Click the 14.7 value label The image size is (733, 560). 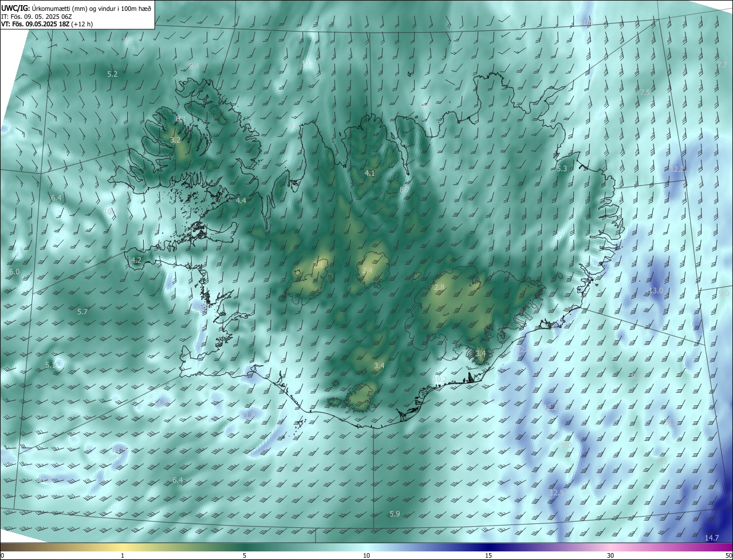711,538
